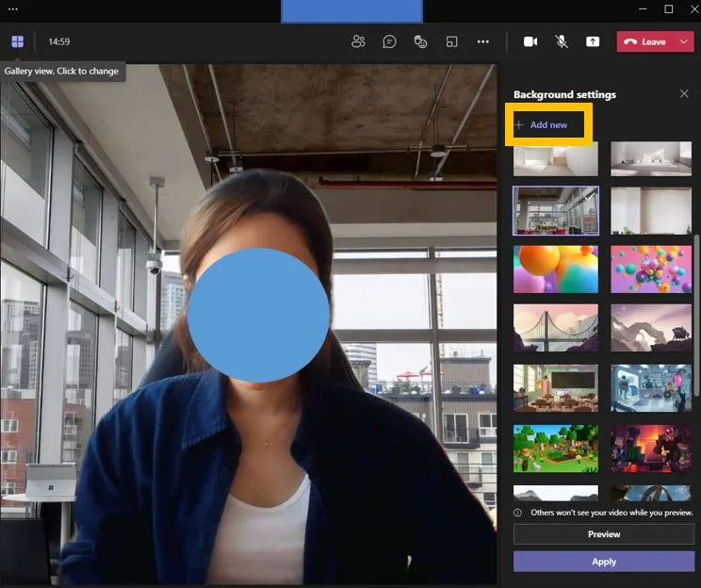Choose the green Minecraft village background
The image size is (701, 588).
tap(556, 449)
